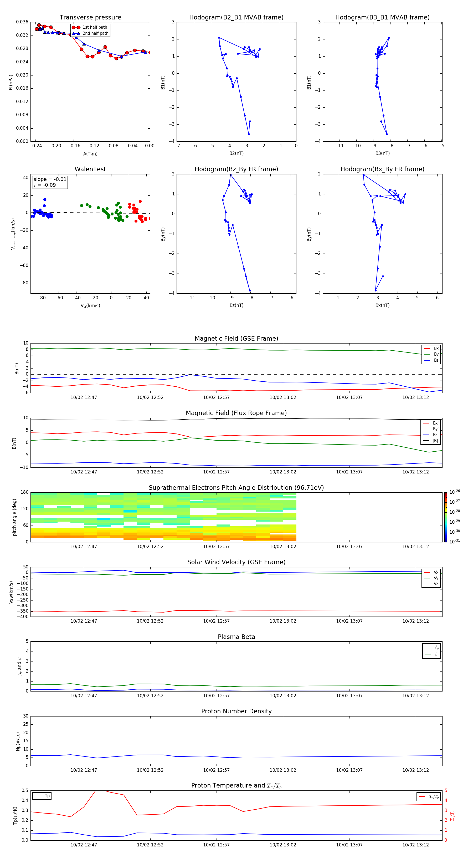
Task: Click the 'Np(#/cc)' axis label
Action: tap(18, 741)
